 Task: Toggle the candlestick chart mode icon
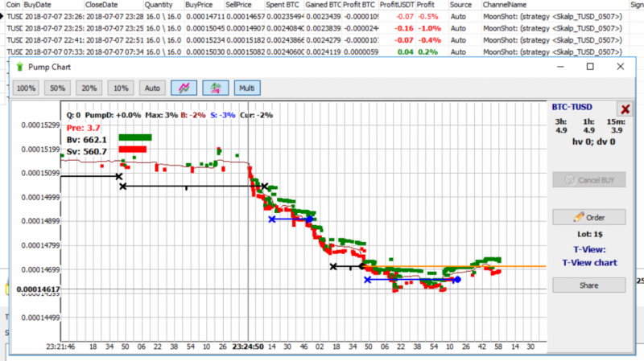[216, 88]
